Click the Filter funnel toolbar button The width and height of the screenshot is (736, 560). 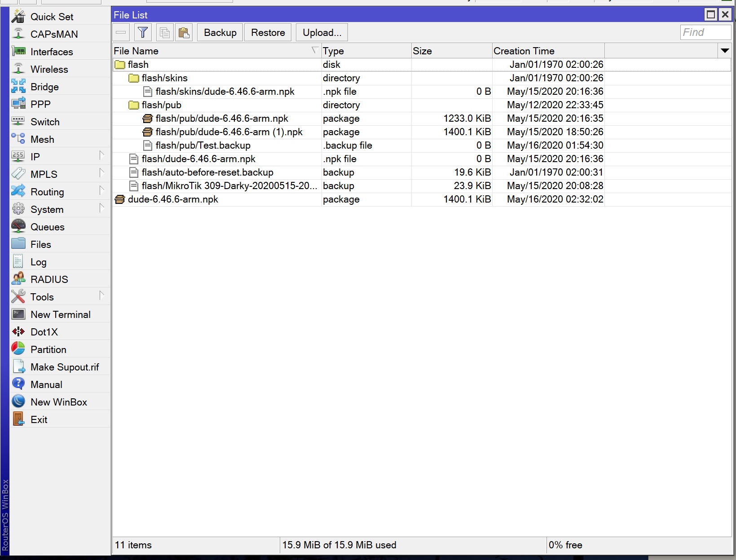pyautogui.click(x=143, y=32)
